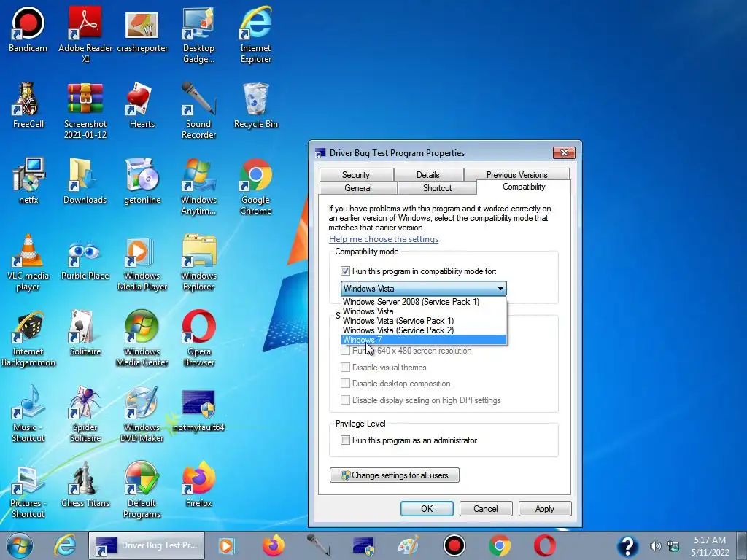Switch to the Security tab
747x560 pixels.
tap(356, 175)
